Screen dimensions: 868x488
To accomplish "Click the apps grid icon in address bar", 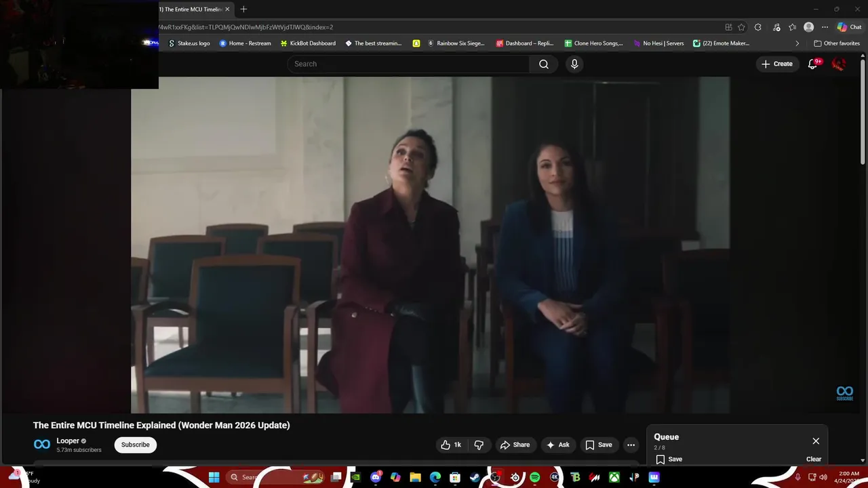I will point(728,27).
